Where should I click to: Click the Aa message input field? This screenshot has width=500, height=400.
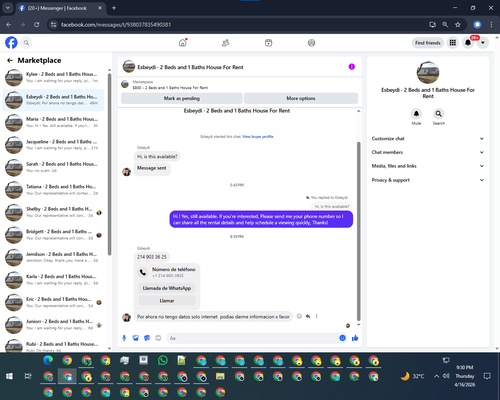point(253,338)
